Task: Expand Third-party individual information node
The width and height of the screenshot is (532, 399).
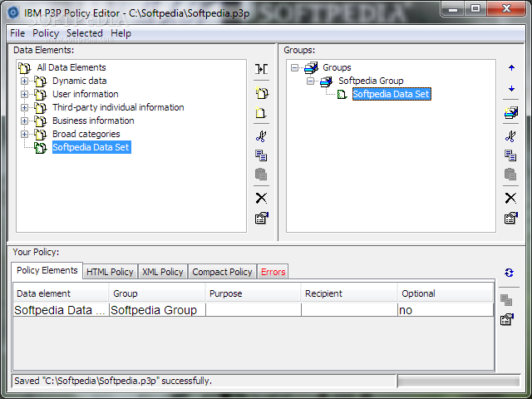Action: click(x=24, y=107)
